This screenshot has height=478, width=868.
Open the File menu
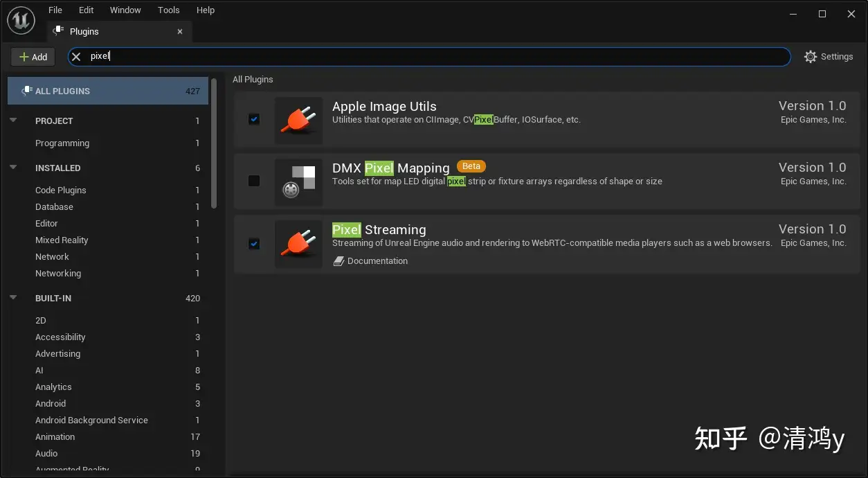point(55,10)
